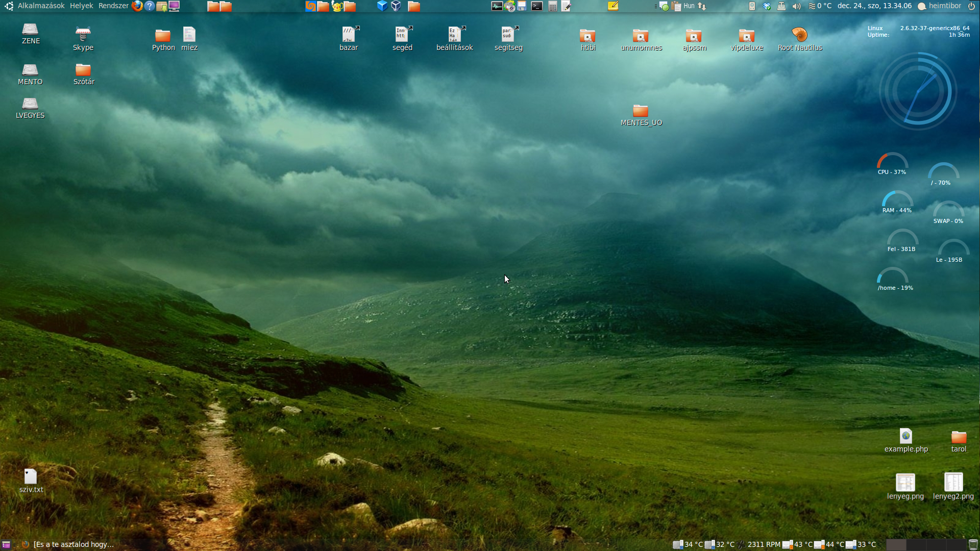Toggle the Hun keyboard layout indicator

(x=689, y=6)
